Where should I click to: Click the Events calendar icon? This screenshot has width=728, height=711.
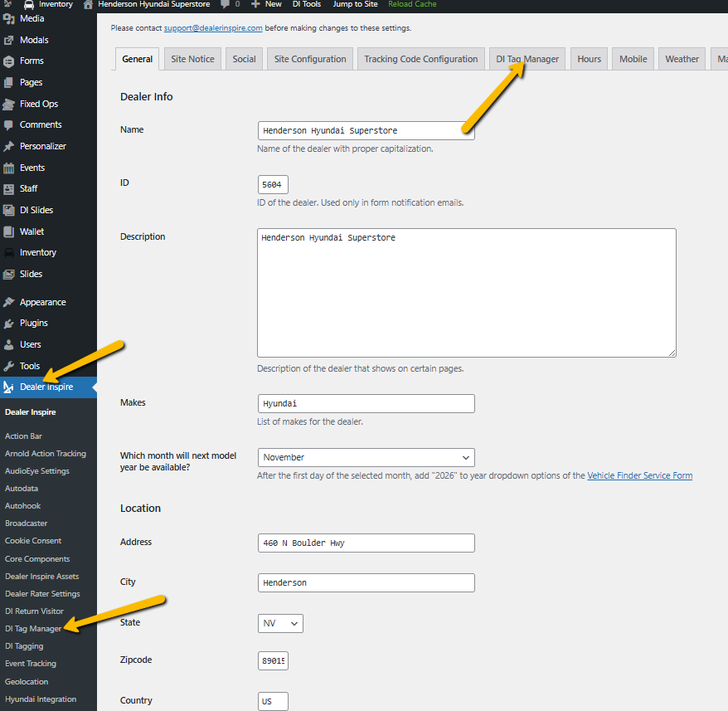click(x=9, y=168)
